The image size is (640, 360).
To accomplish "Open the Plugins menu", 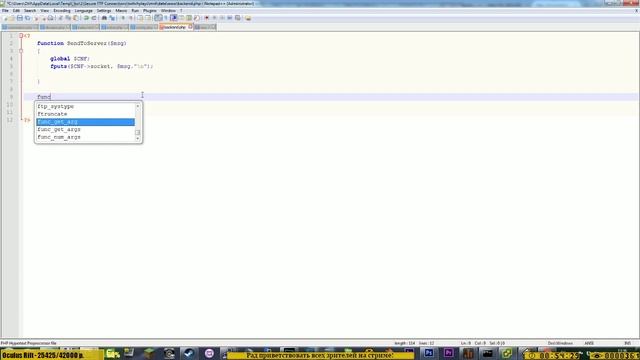I will click(149, 11).
